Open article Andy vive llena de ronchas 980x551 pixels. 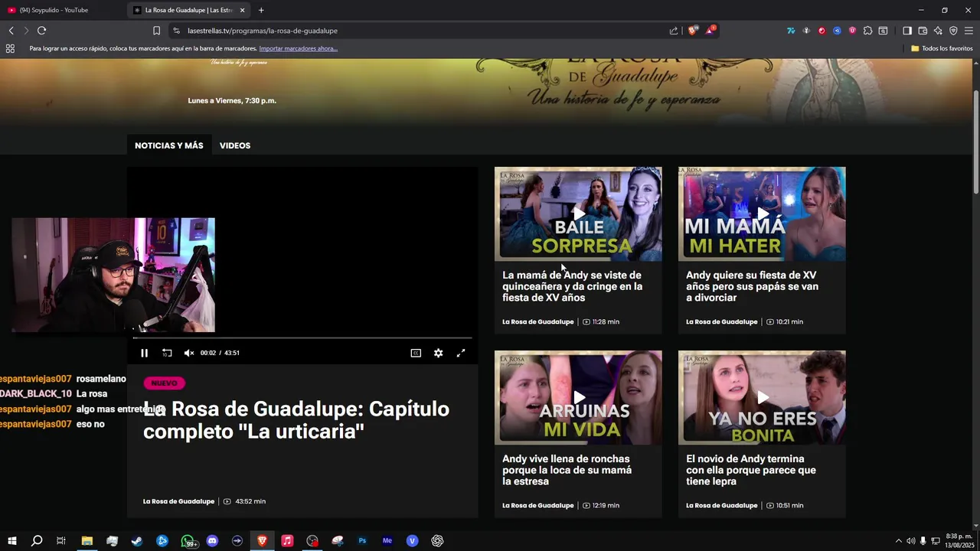[x=567, y=470]
